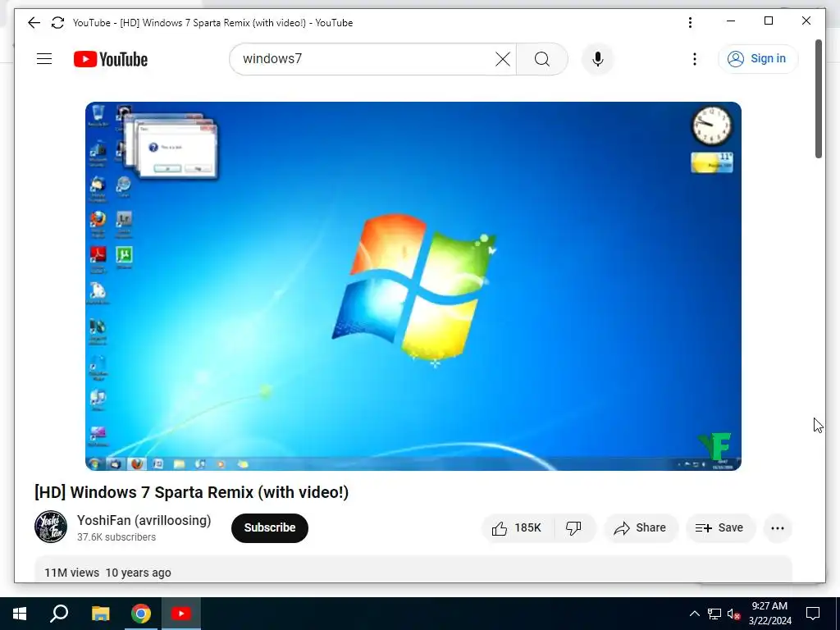Share the video
840x630 pixels.
coord(641,528)
